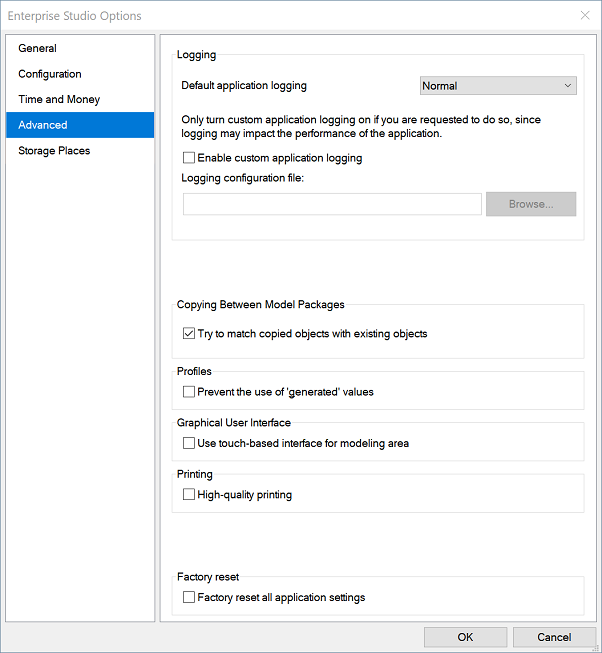Cancel the options dialog
This screenshot has width=602, height=653.
[554, 637]
